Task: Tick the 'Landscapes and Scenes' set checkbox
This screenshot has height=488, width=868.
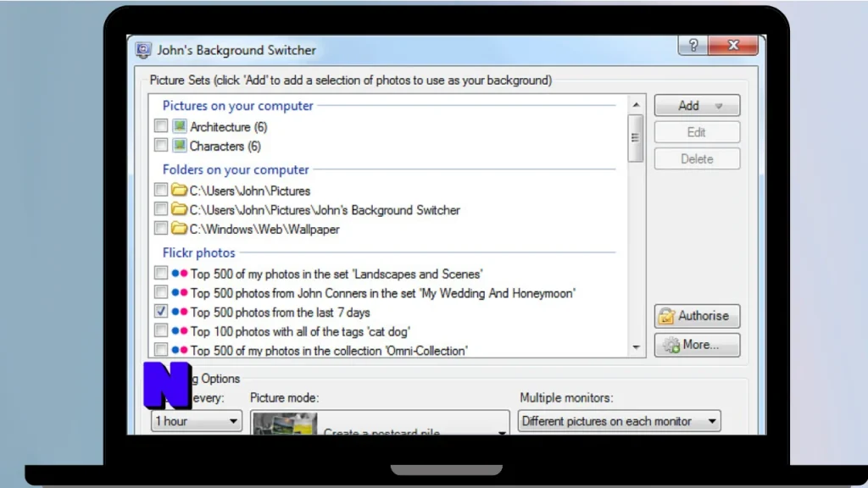Action: click(160, 273)
